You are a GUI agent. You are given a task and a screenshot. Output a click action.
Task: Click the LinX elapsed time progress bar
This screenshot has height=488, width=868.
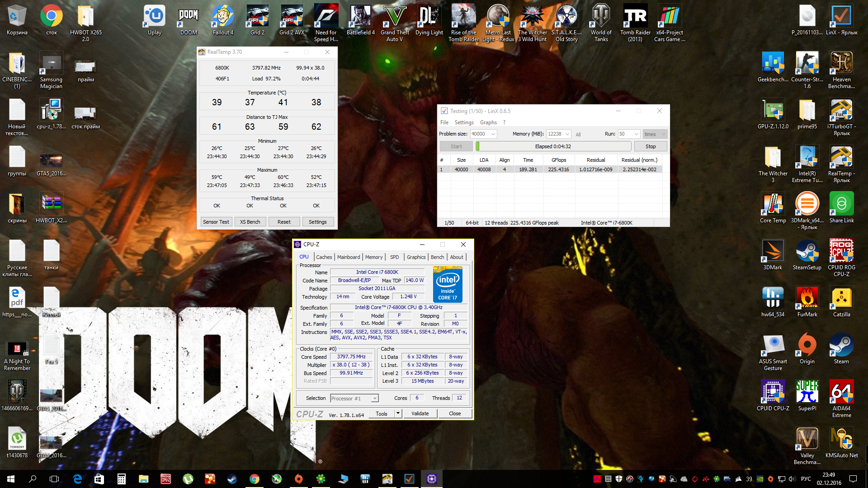(x=552, y=146)
